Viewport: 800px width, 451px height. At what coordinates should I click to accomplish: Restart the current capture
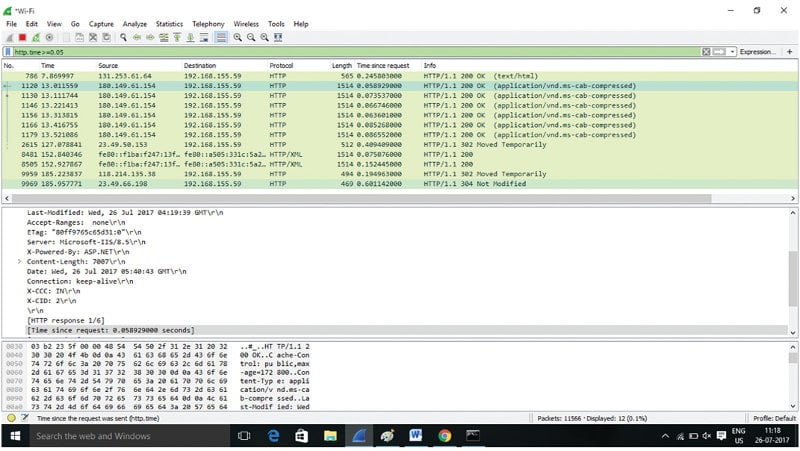coord(36,37)
